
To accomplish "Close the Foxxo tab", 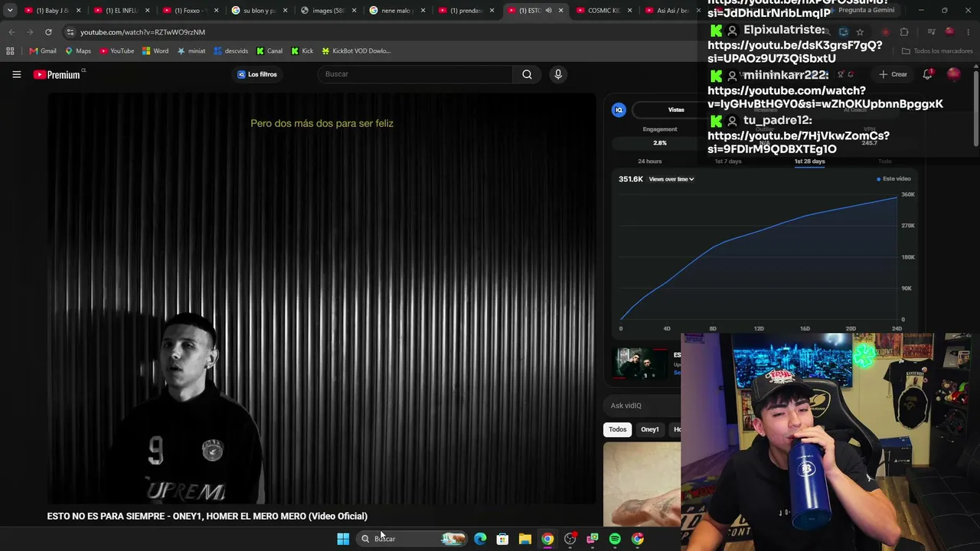I will click(217, 11).
